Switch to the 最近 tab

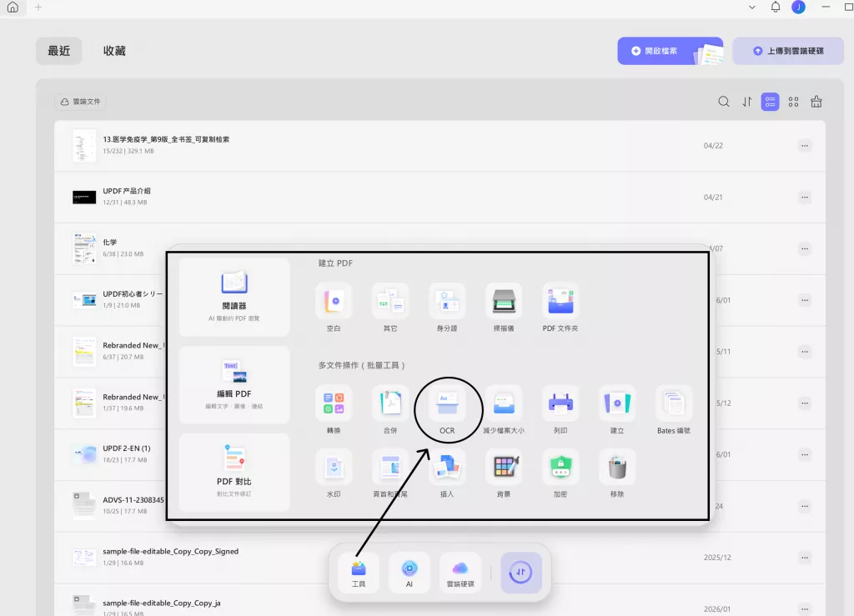point(59,51)
